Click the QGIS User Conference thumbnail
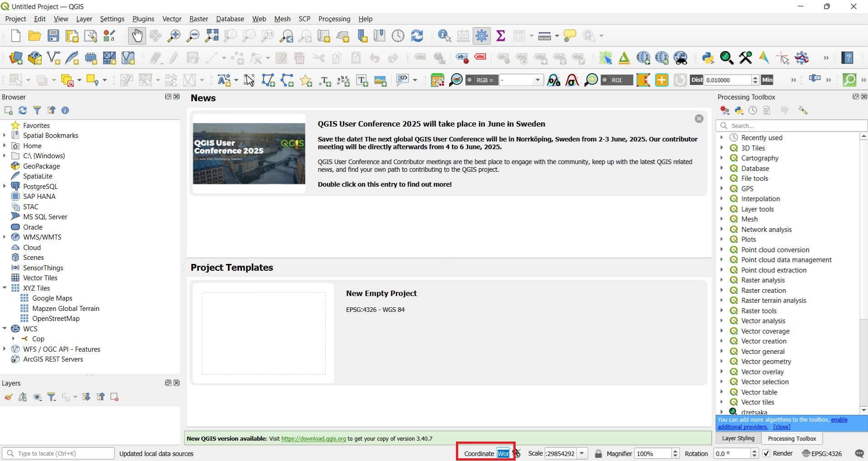This screenshot has height=461, width=868. pos(249,153)
